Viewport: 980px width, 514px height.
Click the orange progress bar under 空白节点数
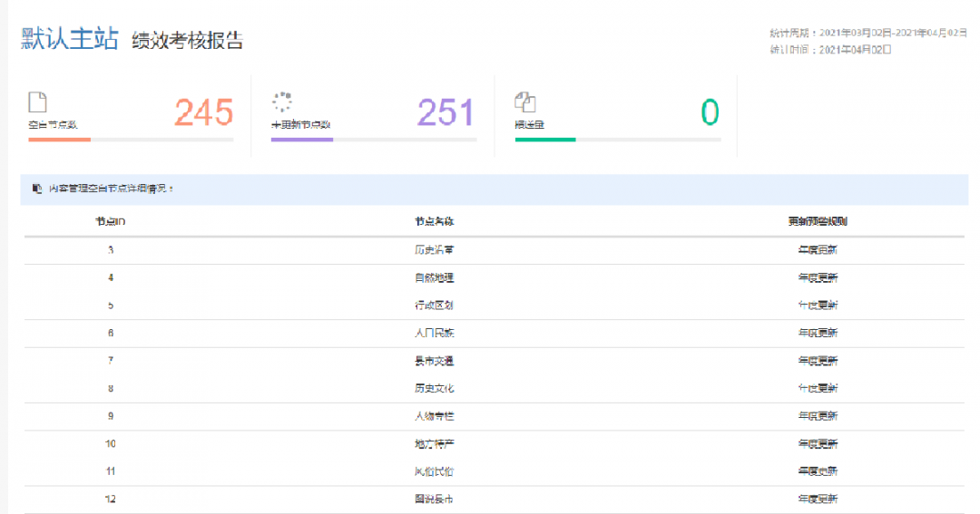point(60,140)
